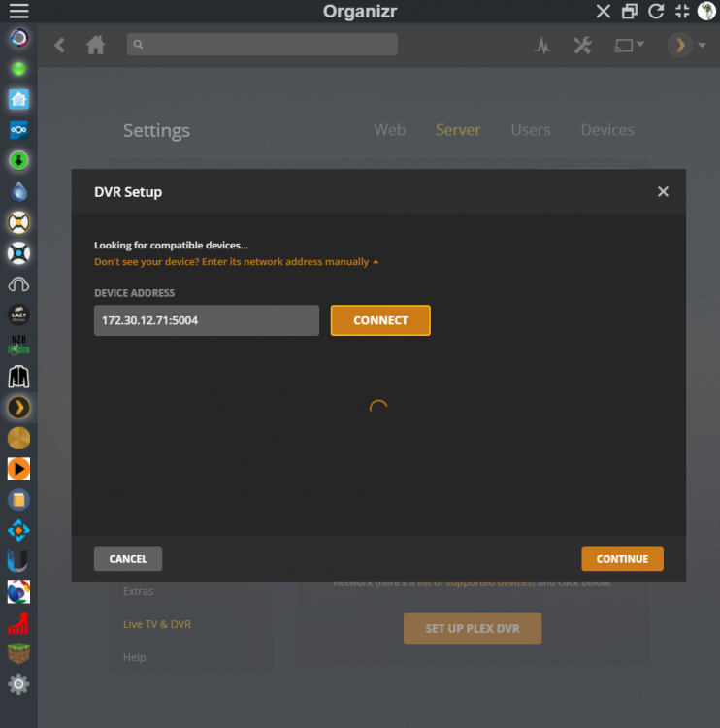Open the Minecraft grass block sidebar icon
The height and width of the screenshot is (728, 720).
click(x=19, y=653)
